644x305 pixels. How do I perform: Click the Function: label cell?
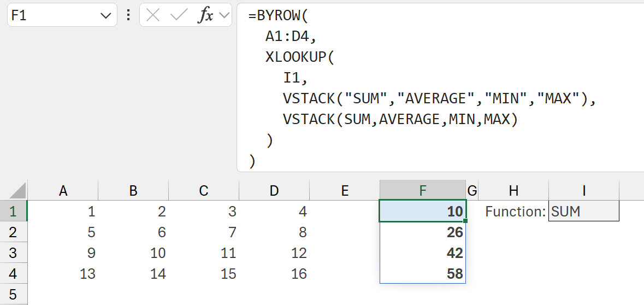pyautogui.click(x=513, y=212)
